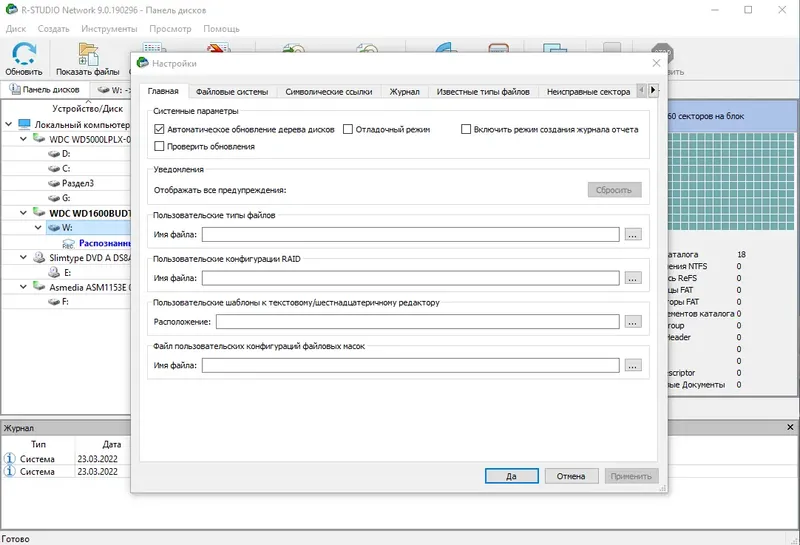The width and height of the screenshot is (800, 545).
Task: Click the Slimtype DVD drive icon
Action: tap(39, 258)
